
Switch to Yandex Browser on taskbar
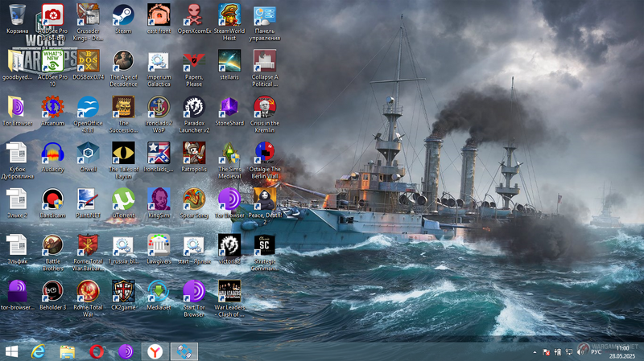click(x=155, y=351)
